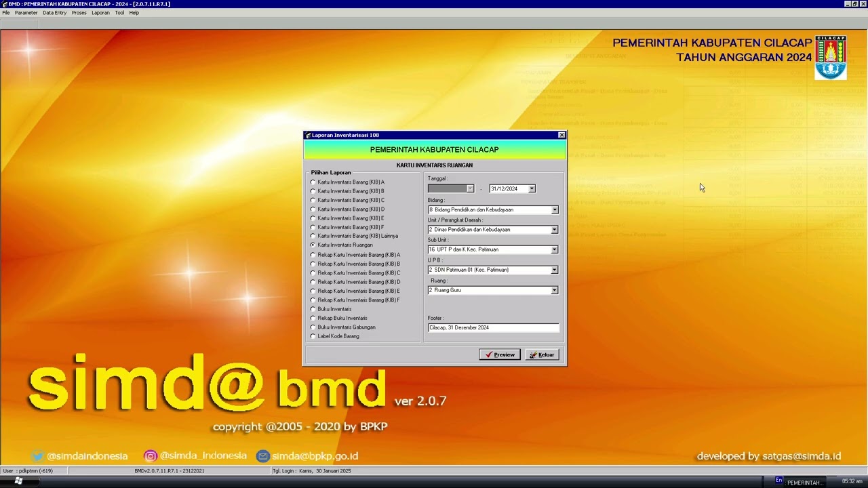
Task: Click the dialog title bar icon of Laporan Inventarisasi
Action: click(308, 136)
